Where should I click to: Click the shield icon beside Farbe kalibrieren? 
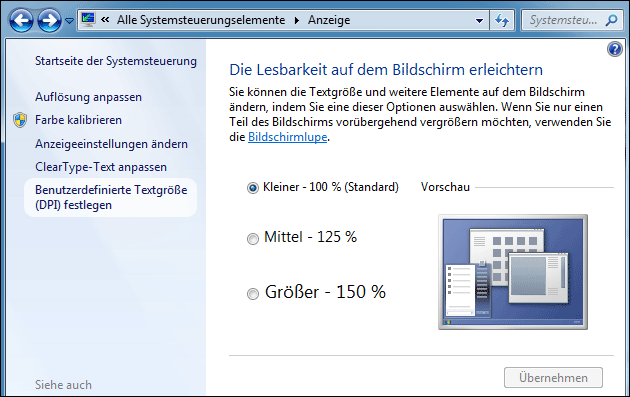click(x=20, y=120)
